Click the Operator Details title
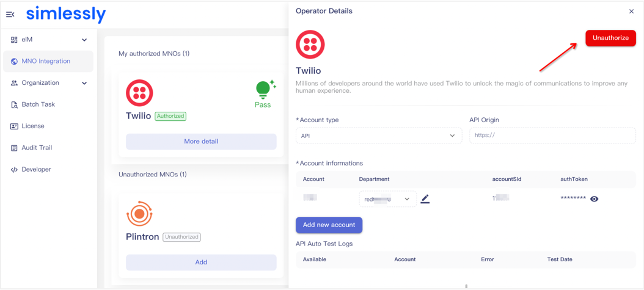Screen dimensions: 644x290 (x=324, y=11)
